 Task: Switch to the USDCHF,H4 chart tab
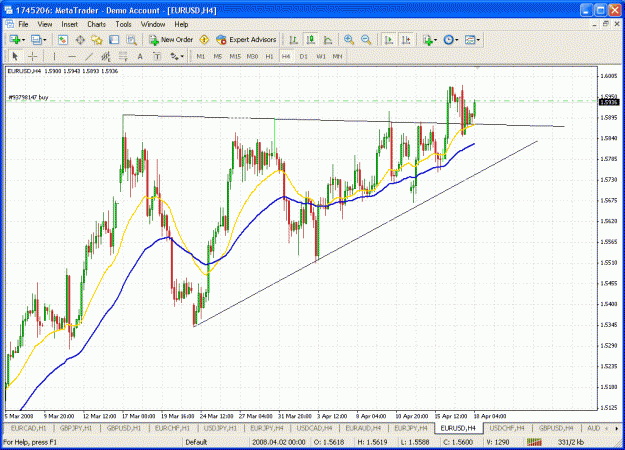tap(507, 428)
